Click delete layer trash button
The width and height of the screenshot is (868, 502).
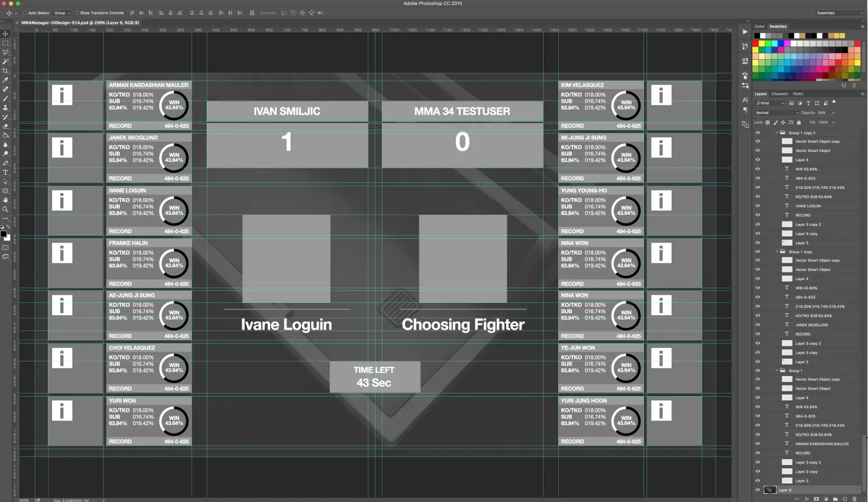(854, 499)
